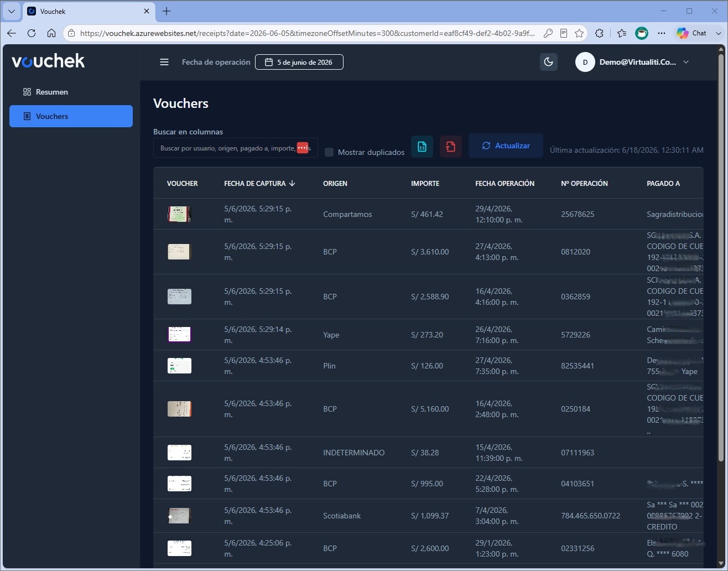728x571 pixels.
Task: Export to PDF with red file icon
Action: 451,147
